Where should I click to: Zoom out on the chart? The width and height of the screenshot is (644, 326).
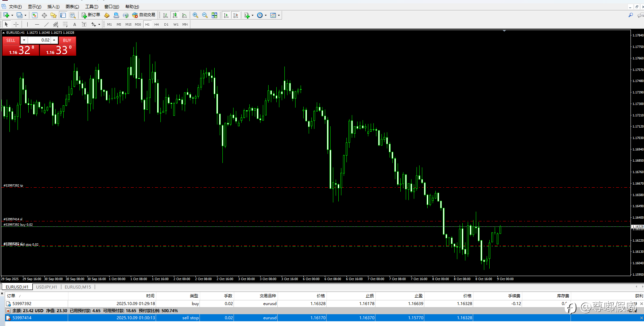pyautogui.click(x=205, y=15)
